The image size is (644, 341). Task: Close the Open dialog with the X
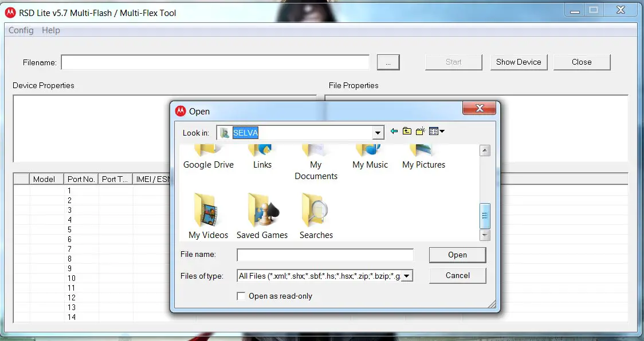click(480, 108)
